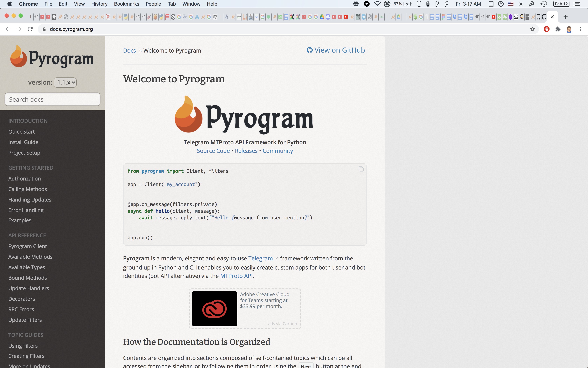Open Examples in sidebar
The width and height of the screenshot is (588, 368).
[x=20, y=220]
